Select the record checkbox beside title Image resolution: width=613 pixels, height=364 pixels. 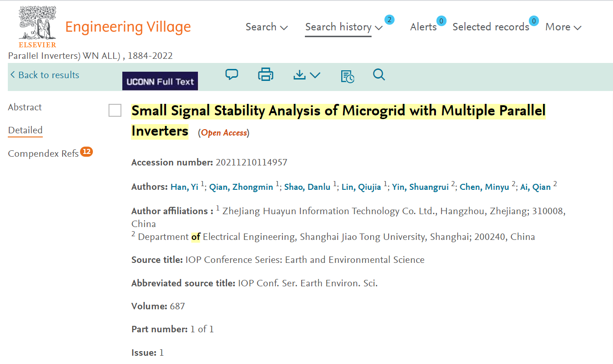coord(115,110)
